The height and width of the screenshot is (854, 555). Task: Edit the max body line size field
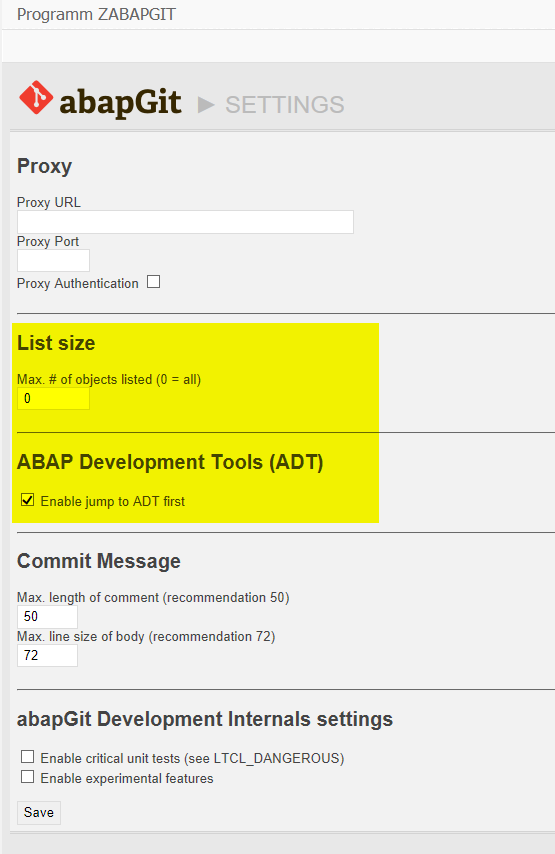click(x=47, y=656)
